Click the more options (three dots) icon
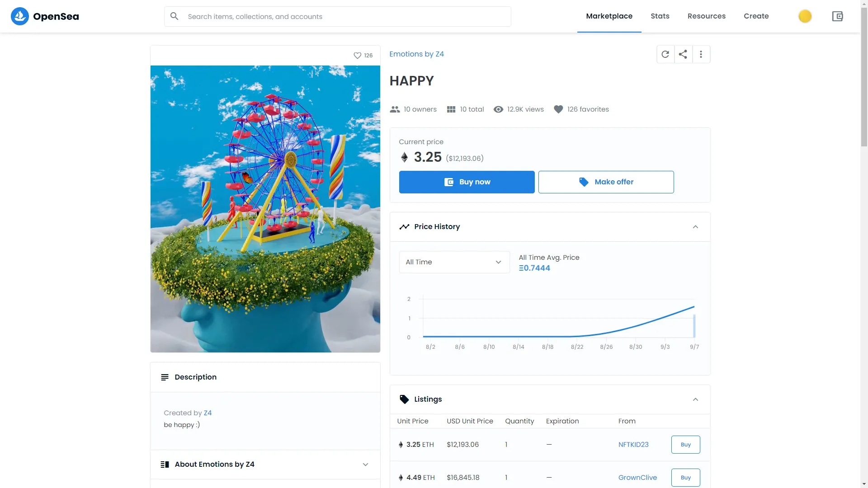The image size is (868, 488). point(701,54)
